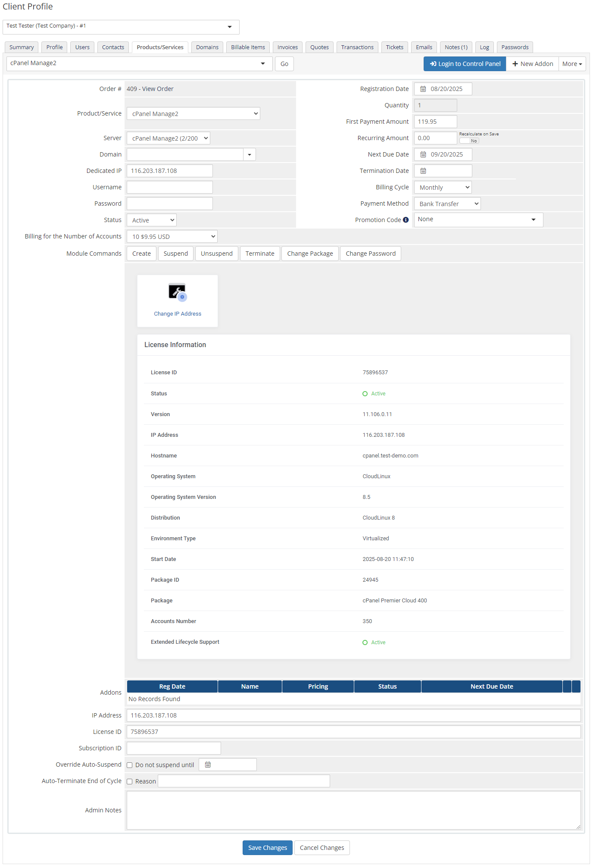Open the Server dropdown
The height and width of the screenshot is (868, 593).
(169, 138)
